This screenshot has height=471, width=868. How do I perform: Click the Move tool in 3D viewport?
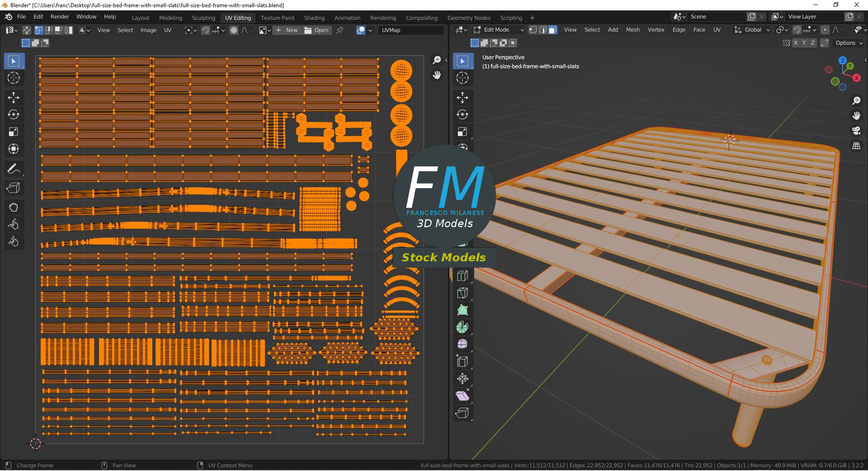coord(462,97)
